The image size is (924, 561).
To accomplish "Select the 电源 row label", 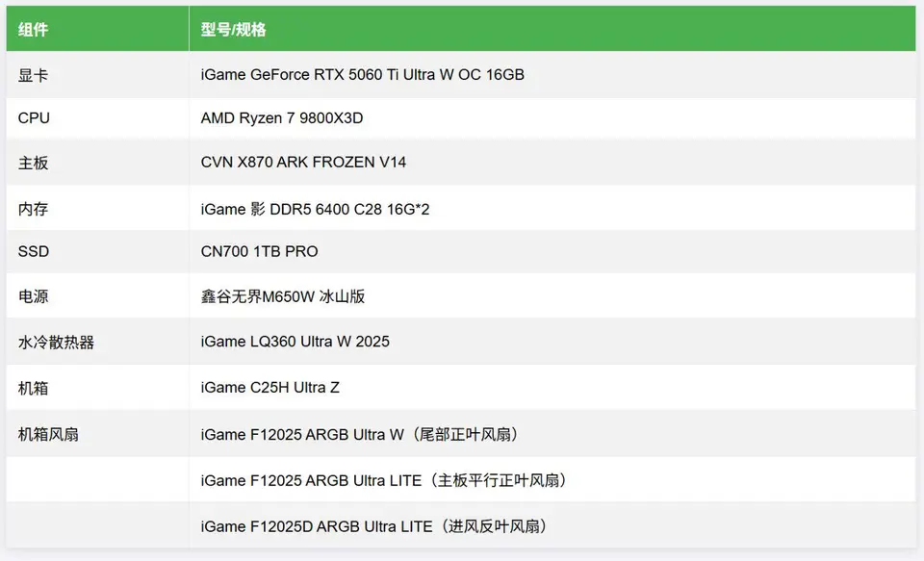I will point(33,295).
